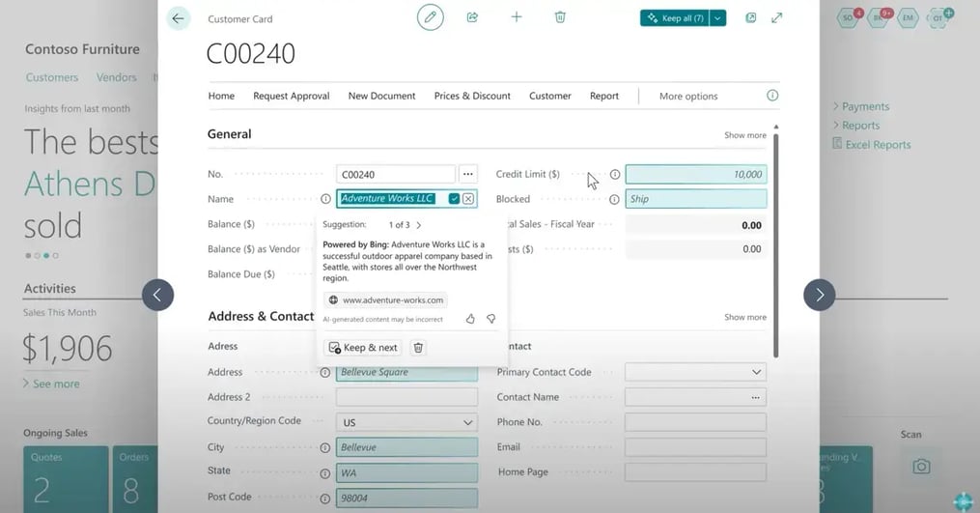This screenshot has width=980, height=513.
Task: Delete the customer card with trash icon
Action: point(560,16)
